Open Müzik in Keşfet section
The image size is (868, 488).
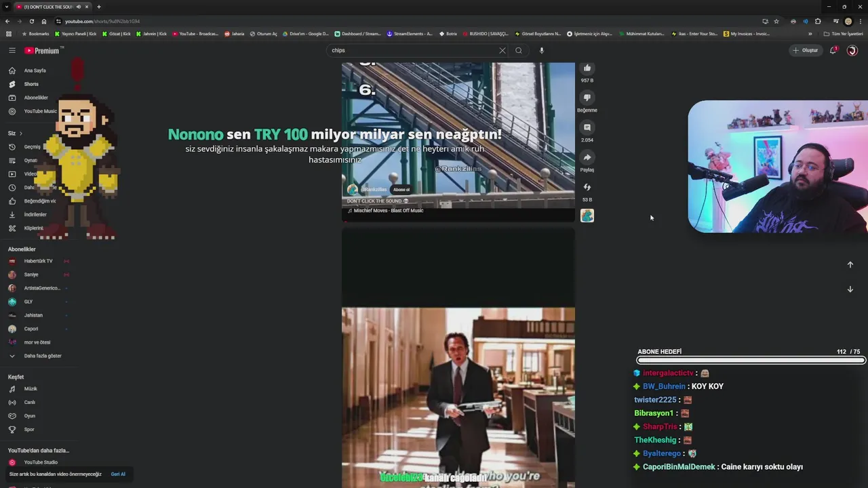pyautogui.click(x=31, y=389)
